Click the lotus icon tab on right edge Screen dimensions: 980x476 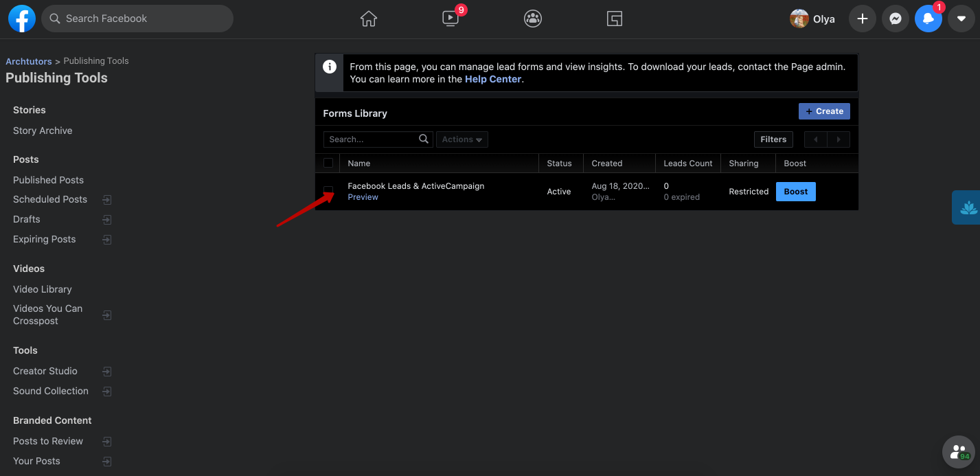point(967,207)
